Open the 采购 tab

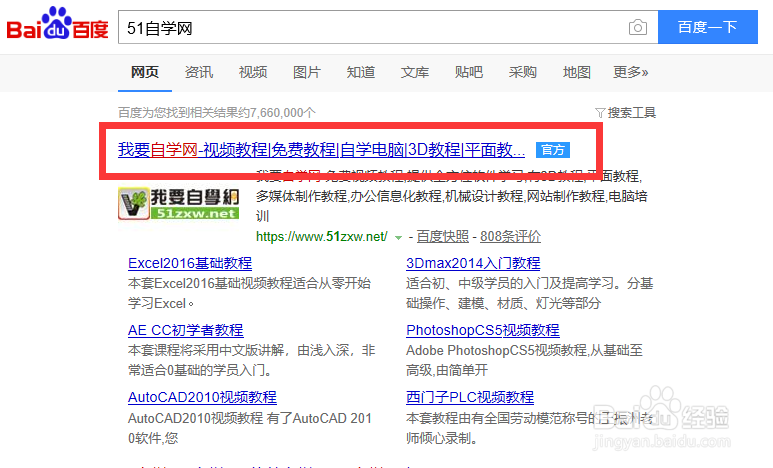[x=523, y=72]
